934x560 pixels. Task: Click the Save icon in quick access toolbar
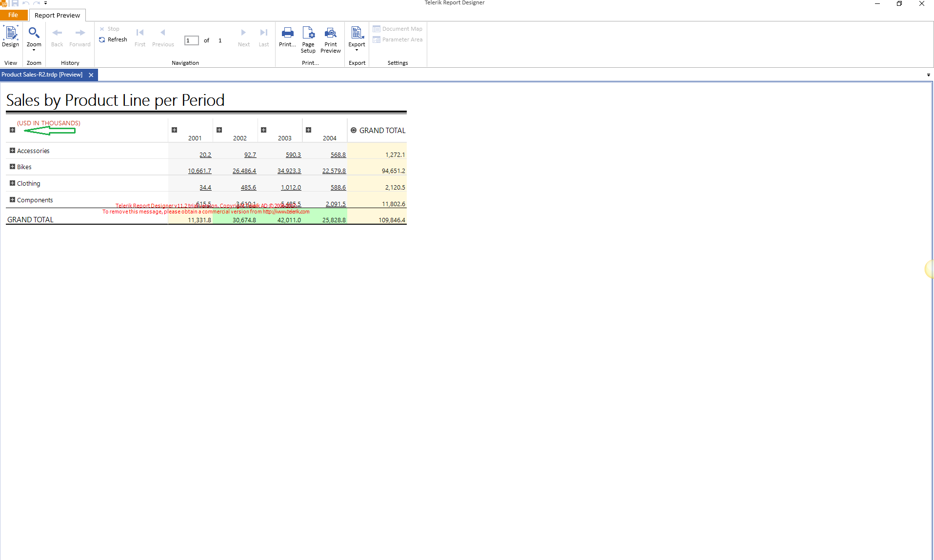coord(15,3)
